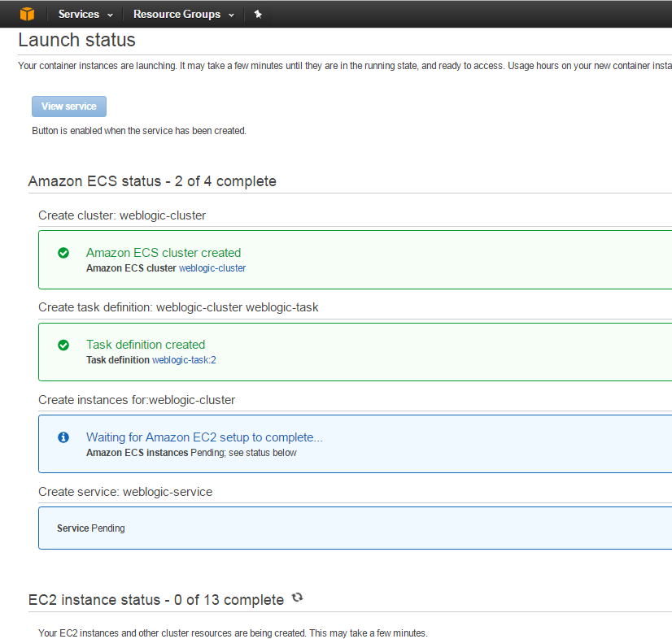Click the pin shortcuts icon in navbar
The image size is (672, 639).
[x=258, y=14]
